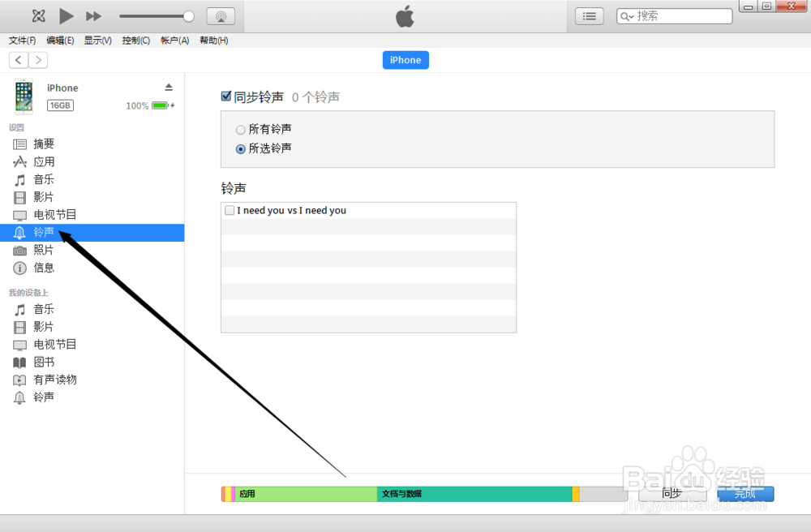This screenshot has height=532, width=811.
Task: Click the 16GB capacity badge
Action: click(x=61, y=105)
